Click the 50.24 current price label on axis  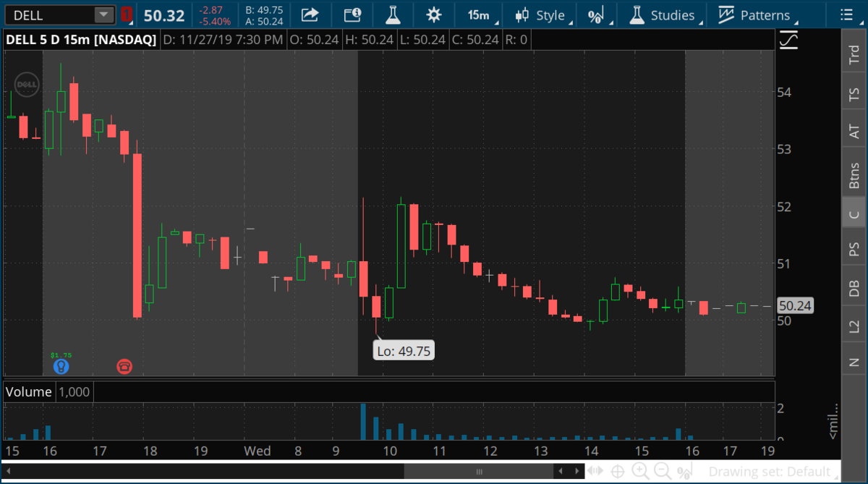click(x=794, y=305)
